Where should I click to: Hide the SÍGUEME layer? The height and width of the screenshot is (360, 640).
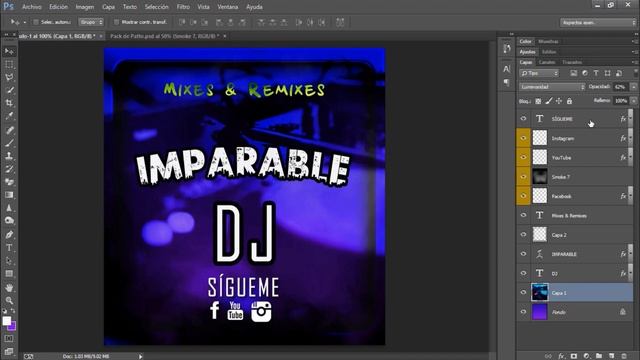pyautogui.click(x=523, y=119)
